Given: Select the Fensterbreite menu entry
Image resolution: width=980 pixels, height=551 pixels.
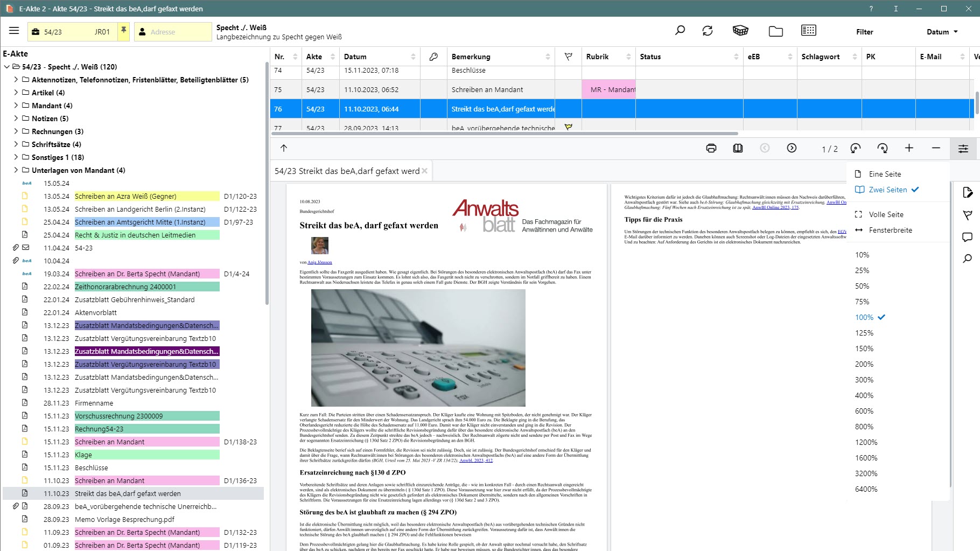Looking at the screenshot, I should (890, 230).
